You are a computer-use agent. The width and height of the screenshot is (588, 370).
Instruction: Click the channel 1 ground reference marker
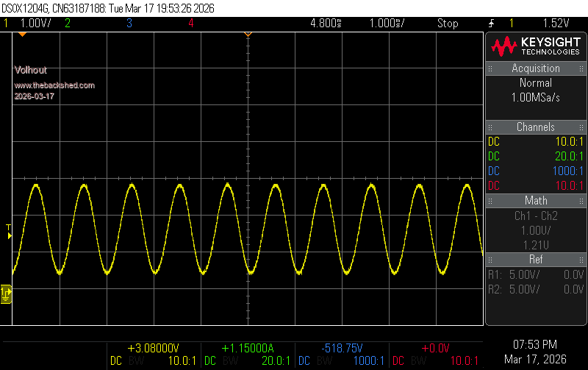(x=6, y=294)
